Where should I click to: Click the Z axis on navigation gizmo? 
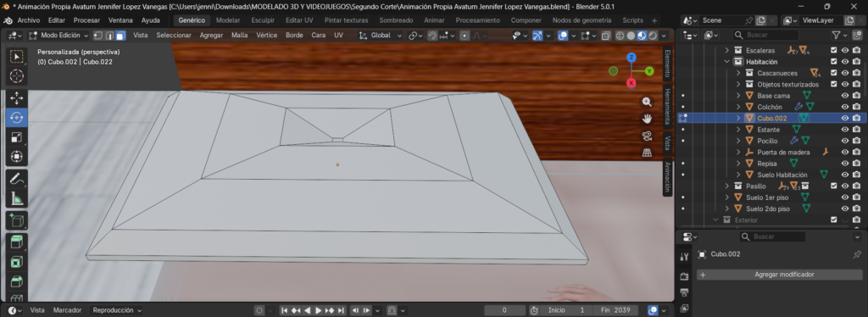pyautogui.click(x=632, y=58)
